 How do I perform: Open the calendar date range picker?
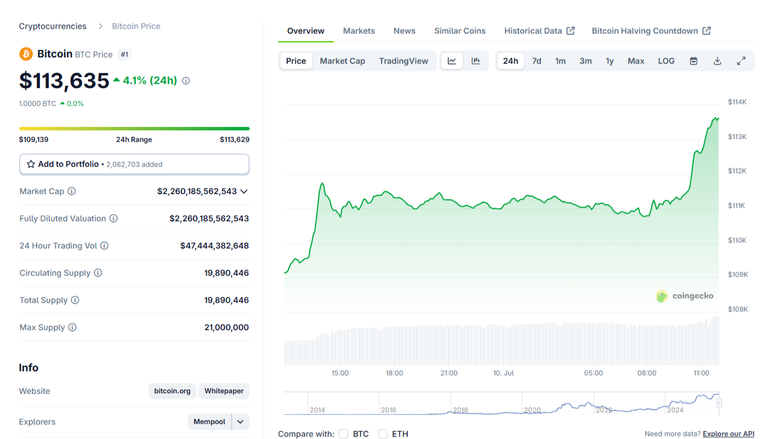694,61
